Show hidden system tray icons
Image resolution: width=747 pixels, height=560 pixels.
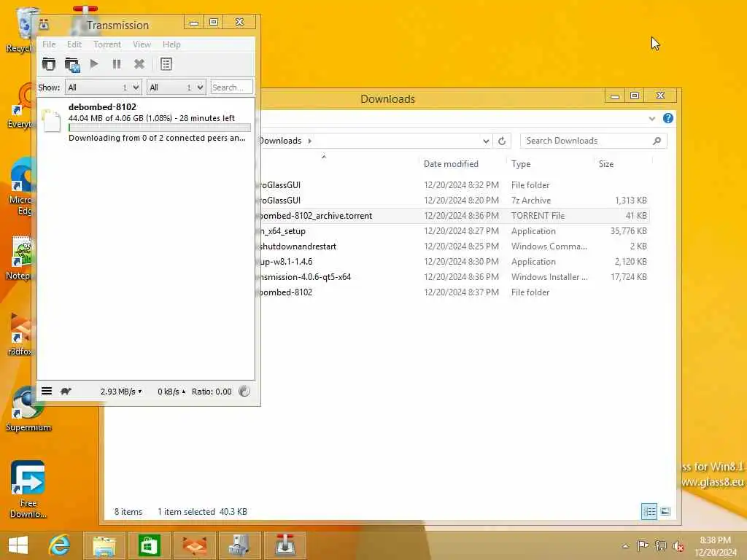pyautogui.click(x=626, y=545)
